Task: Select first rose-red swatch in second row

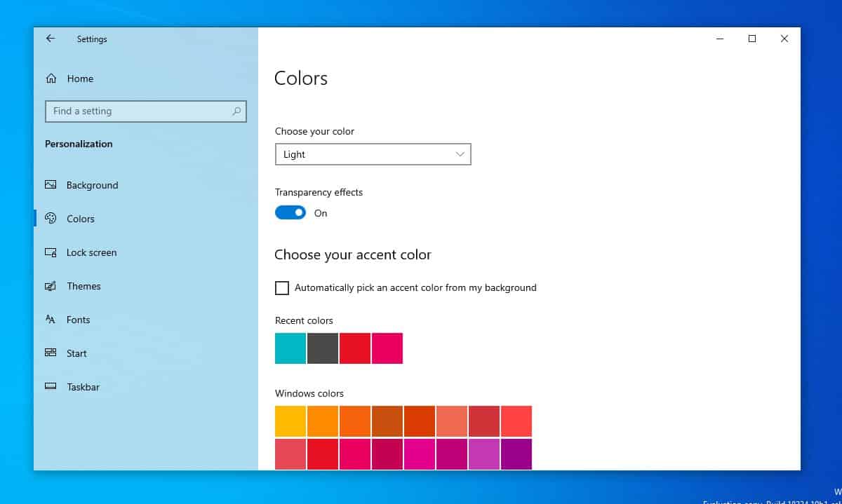Action: [x=290, y=454]
